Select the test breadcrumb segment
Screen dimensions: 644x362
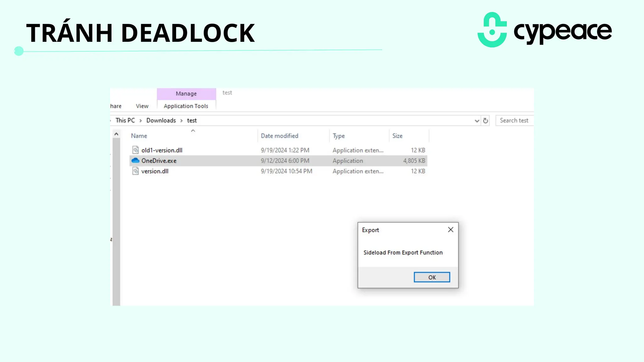click(192, 120)
